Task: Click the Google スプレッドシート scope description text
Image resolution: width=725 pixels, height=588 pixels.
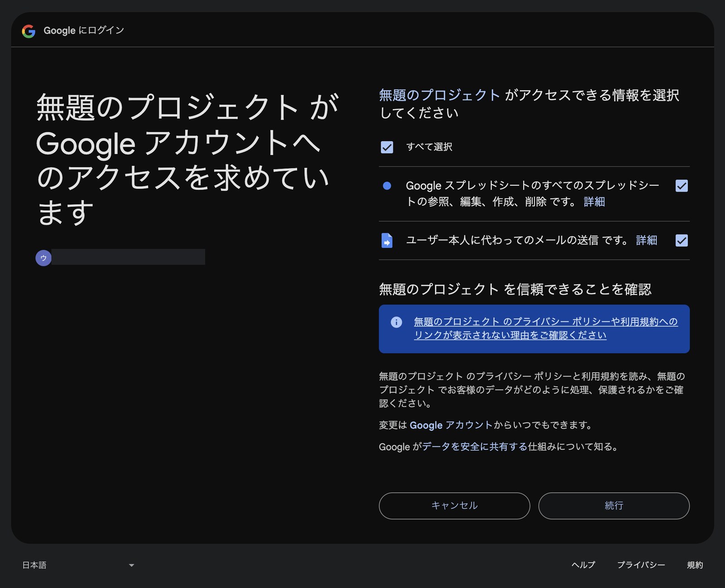Action: tap(532, 194)
